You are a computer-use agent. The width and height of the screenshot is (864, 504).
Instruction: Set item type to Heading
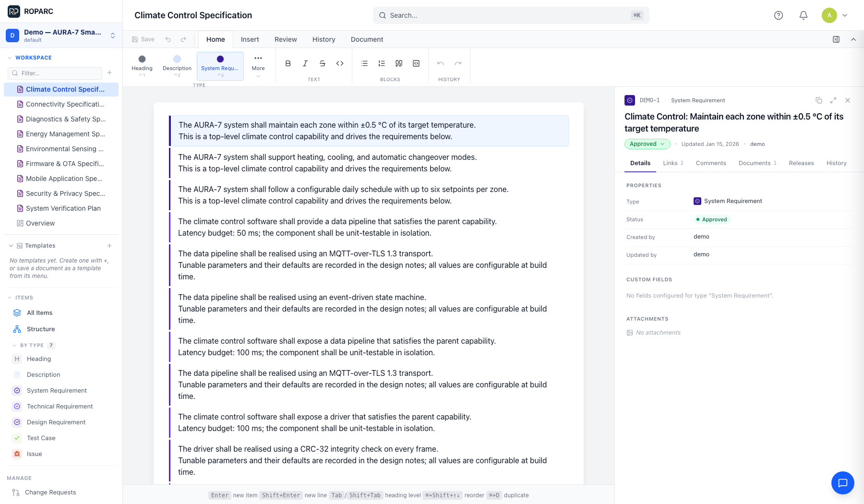[142, 66]
